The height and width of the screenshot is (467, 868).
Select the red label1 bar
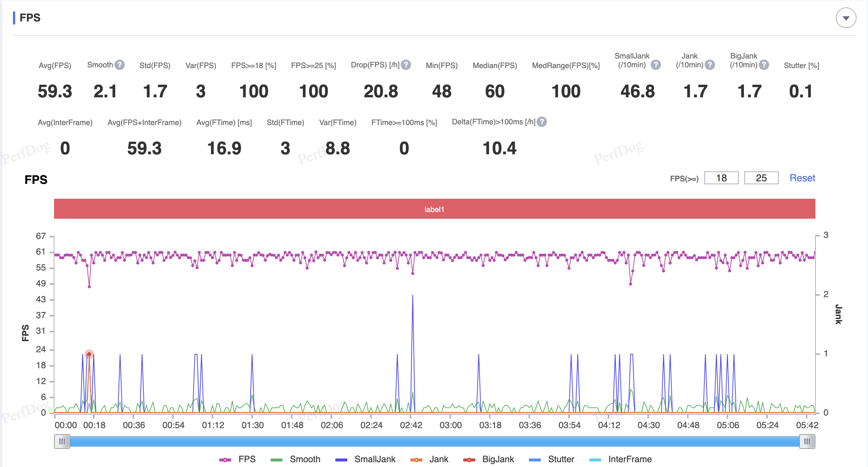pos(434,209)
